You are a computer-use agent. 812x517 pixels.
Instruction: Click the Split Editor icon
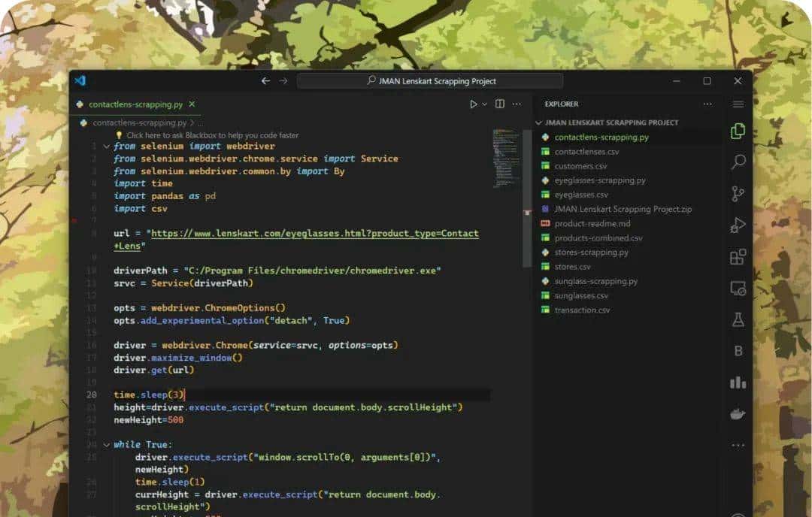(499, 104)
